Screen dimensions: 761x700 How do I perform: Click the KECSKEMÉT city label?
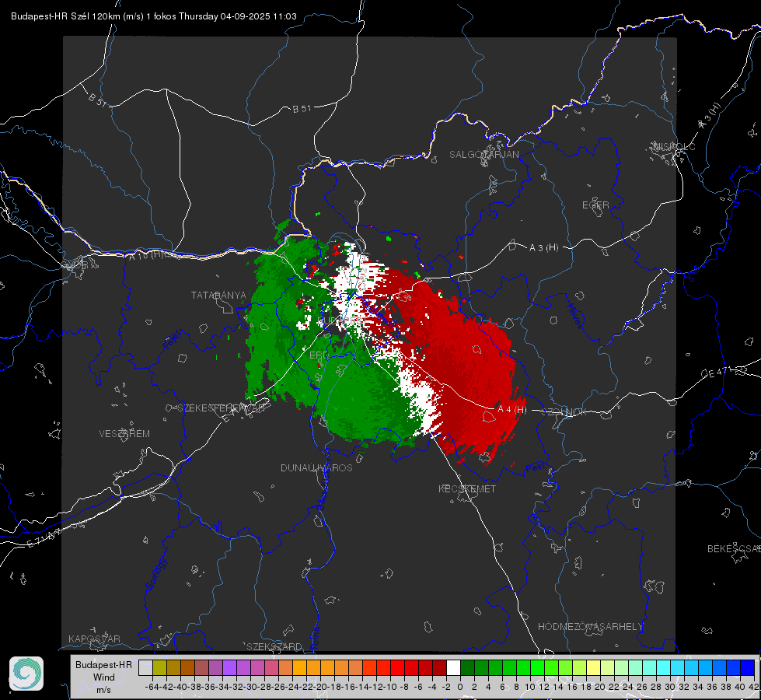467,488
